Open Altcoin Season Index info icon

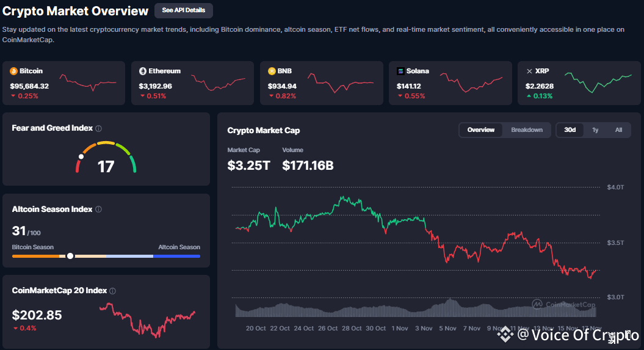pyautogui.click(x=98, y=209)
